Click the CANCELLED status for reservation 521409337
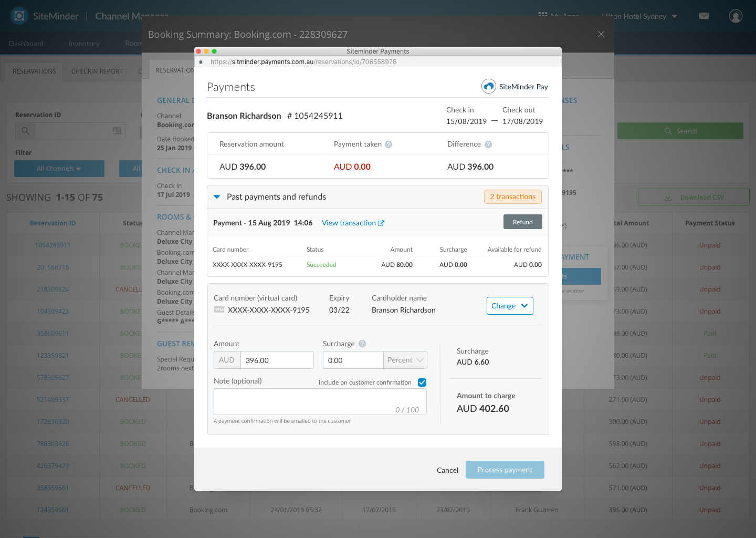 click(133, 400)
